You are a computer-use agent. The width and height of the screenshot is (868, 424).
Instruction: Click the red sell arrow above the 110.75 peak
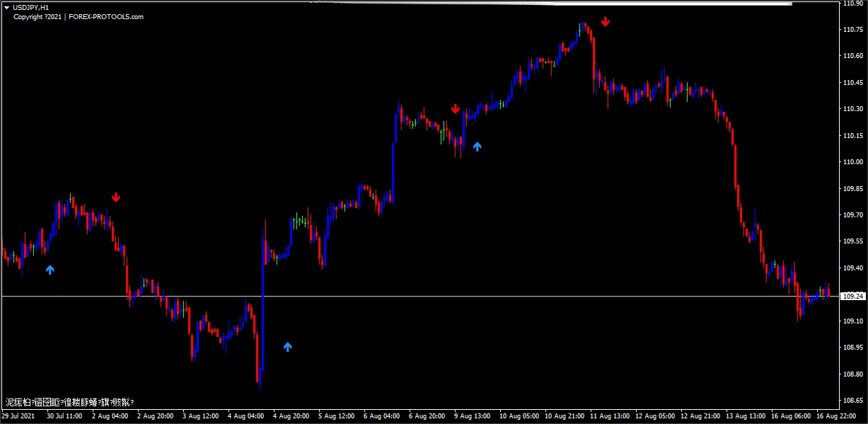click(606, 22)
